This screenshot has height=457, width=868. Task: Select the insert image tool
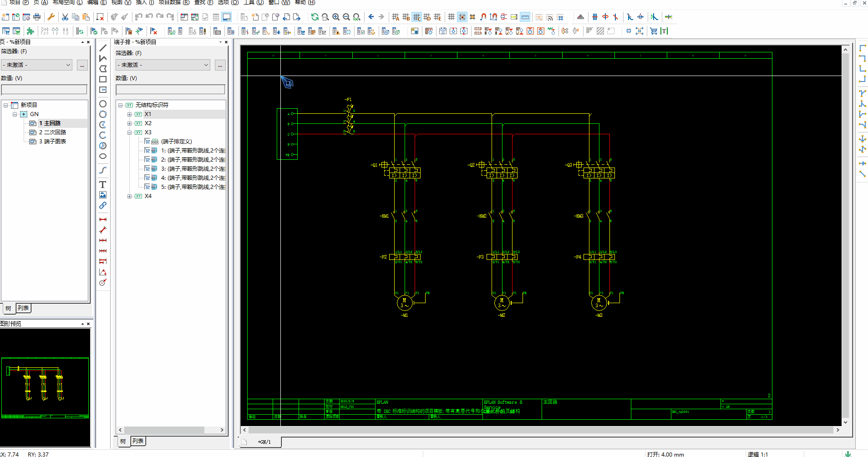click(103, 195)
